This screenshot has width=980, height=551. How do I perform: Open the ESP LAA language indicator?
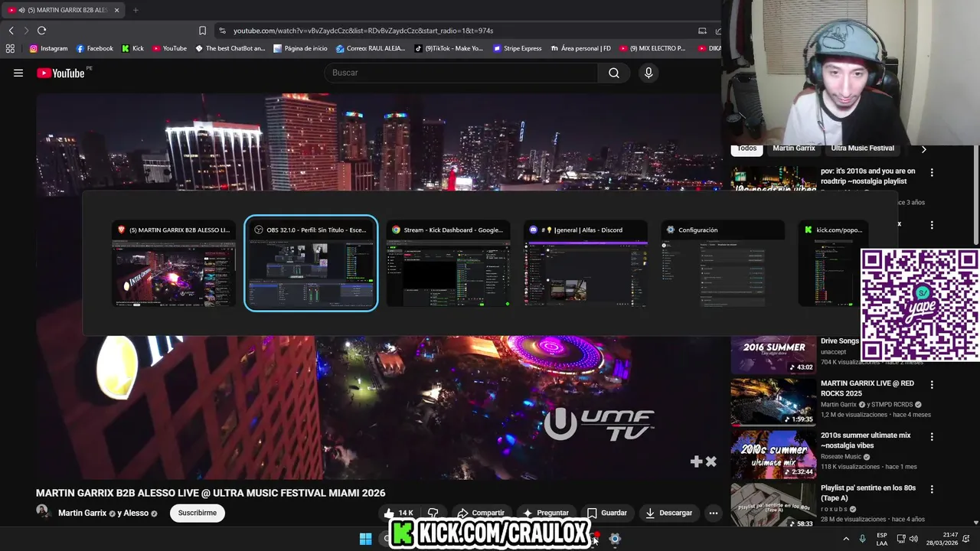click(882, 539)
